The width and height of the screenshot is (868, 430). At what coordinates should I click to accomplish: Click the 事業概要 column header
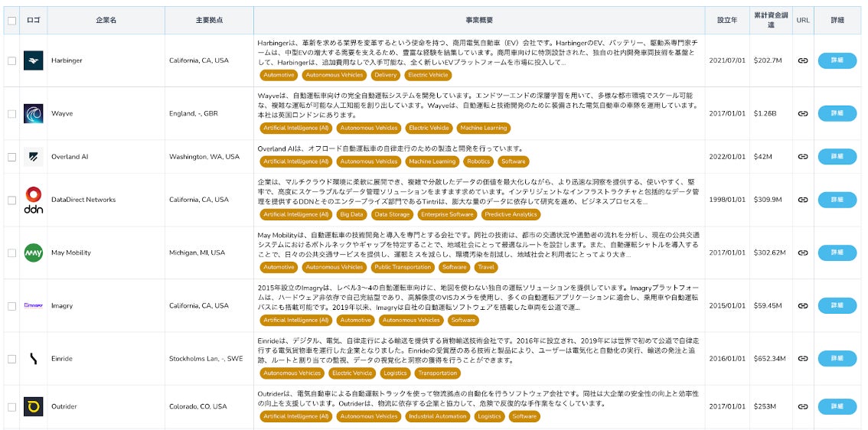479,21
